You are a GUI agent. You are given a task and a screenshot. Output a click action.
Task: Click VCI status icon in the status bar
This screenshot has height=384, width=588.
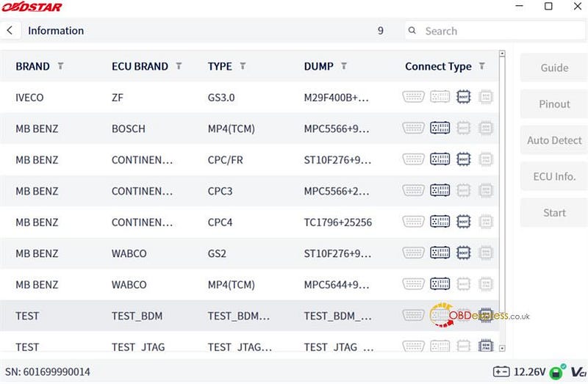(578, 372)
